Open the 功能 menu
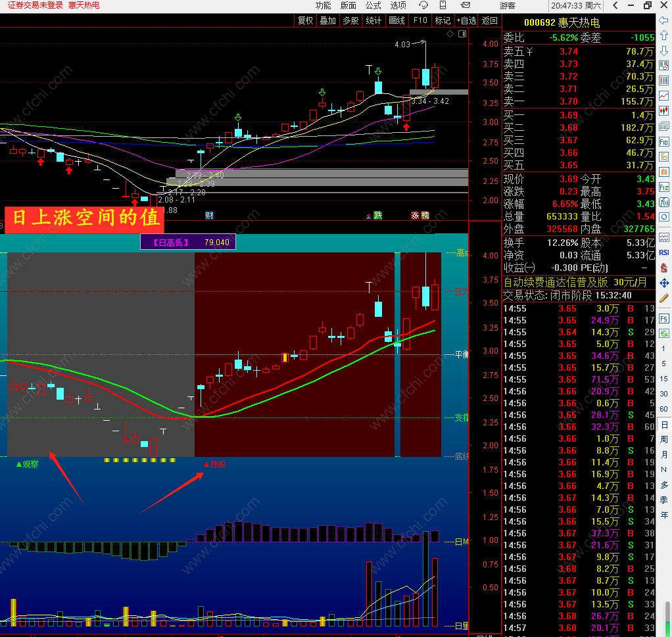This screenshot has height=637, width=672. (323, 5)
